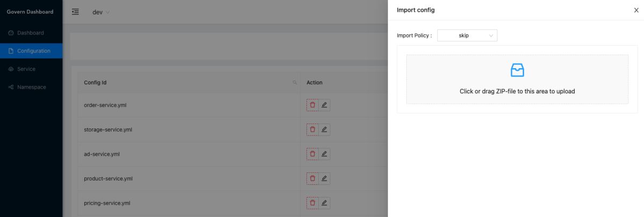Collapse the sidebar menu toggle
The width and height of the screenshot is (644, 217).
tap(76, 12)
